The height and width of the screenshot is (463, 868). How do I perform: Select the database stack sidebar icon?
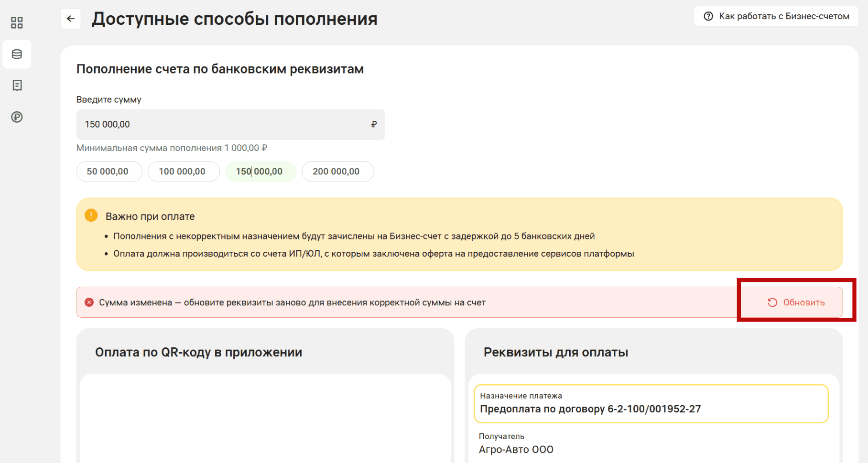pos(17,54)
